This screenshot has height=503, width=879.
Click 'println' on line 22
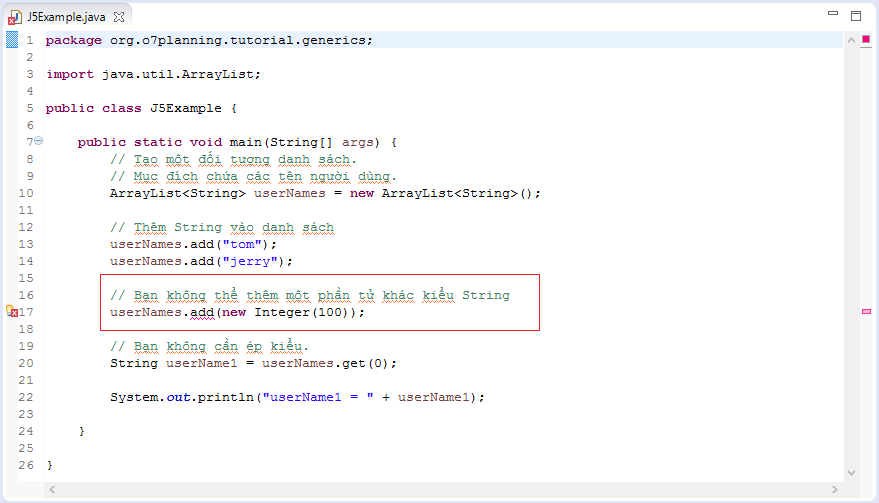(225, 398)
